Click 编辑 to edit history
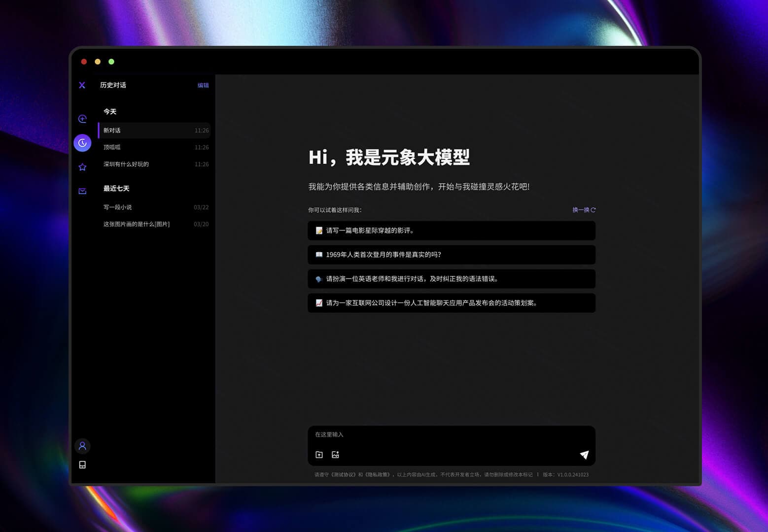This screenshot has height=532, width=768. [x=203, y=85]
